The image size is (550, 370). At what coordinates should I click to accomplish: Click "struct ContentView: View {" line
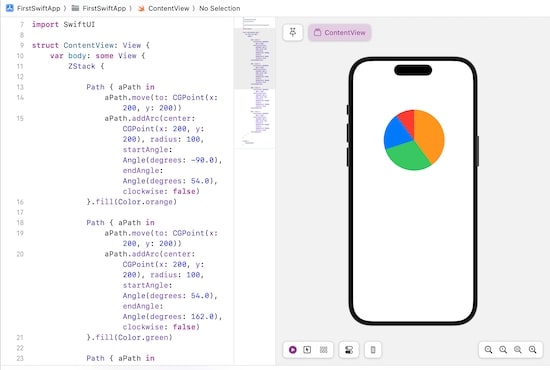91,45
